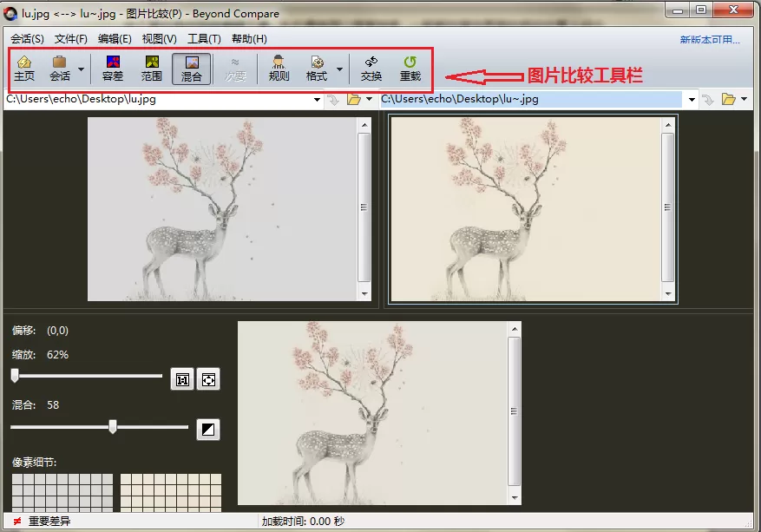Click the 缩放 zoom slider handle
Screen dimensions: 761x532
(15, 375)
